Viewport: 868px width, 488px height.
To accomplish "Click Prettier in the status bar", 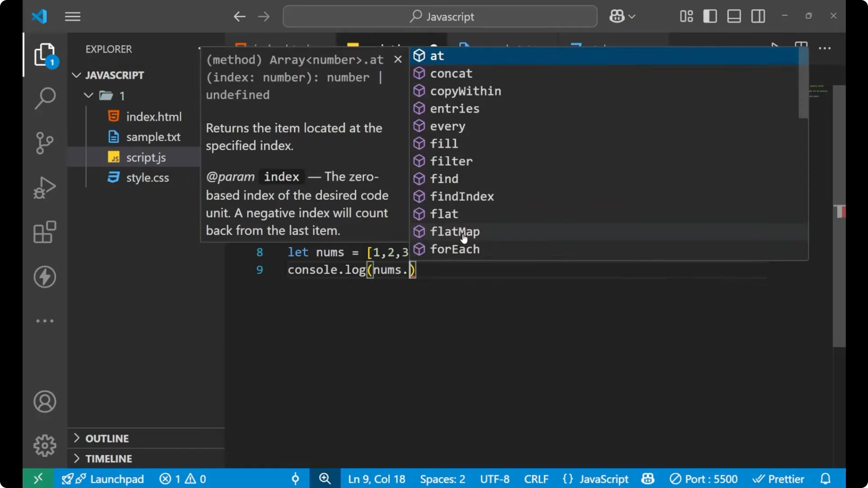I will coord(785,479).
